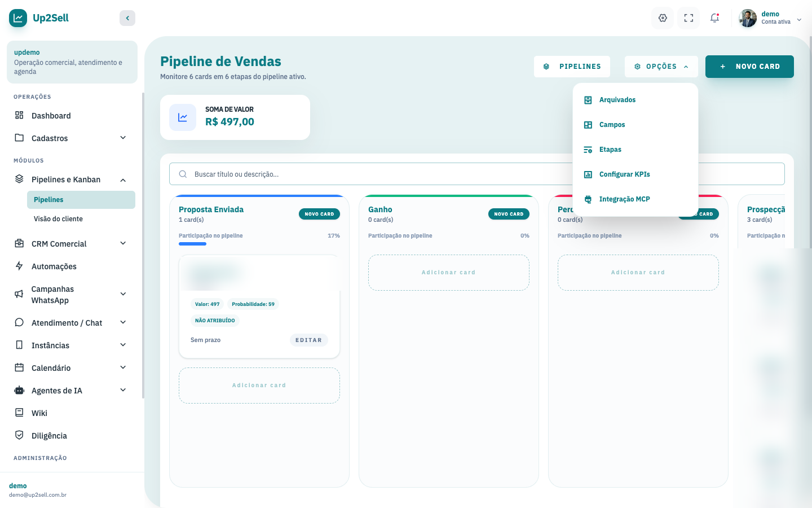This screenshot has height=508, width=812.
Task: Select Integração MCP menu option
Action: pos(636,199)
